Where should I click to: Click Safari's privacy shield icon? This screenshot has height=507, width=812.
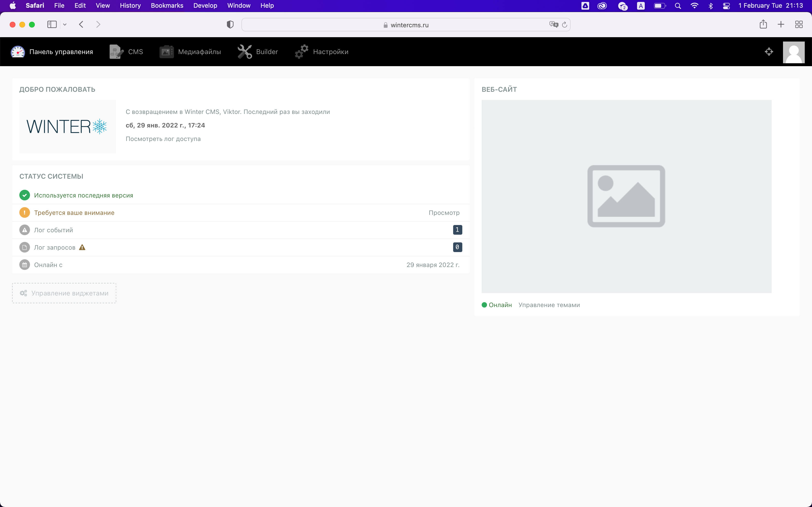point(230,24)
